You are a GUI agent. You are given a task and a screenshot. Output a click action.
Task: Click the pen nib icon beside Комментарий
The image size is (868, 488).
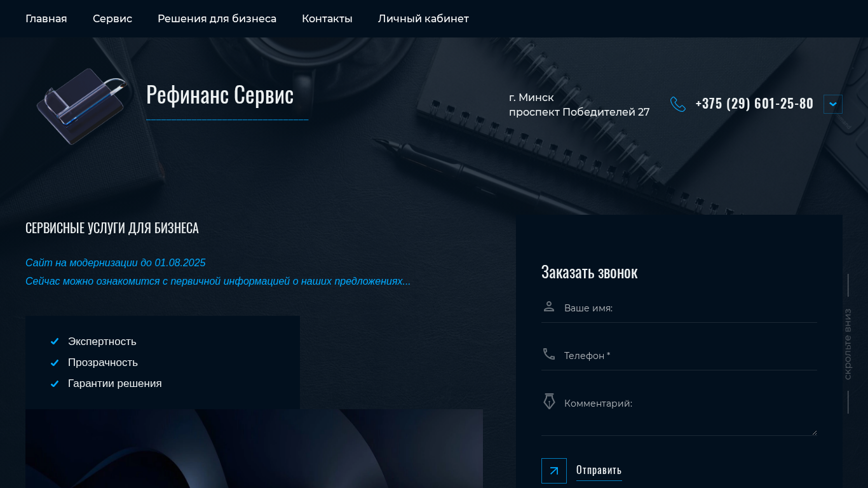[x=549, y=401]
